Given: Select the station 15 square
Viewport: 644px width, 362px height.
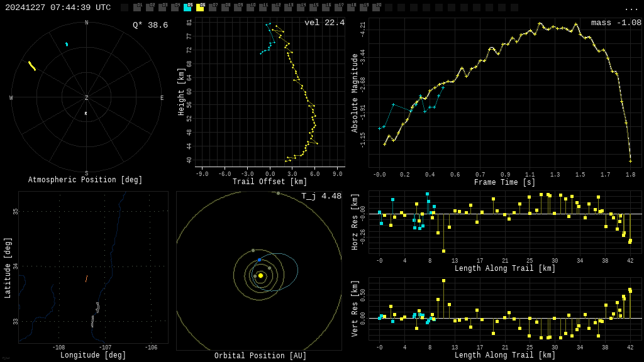Looking at the screenshot, I should [313, 8].
